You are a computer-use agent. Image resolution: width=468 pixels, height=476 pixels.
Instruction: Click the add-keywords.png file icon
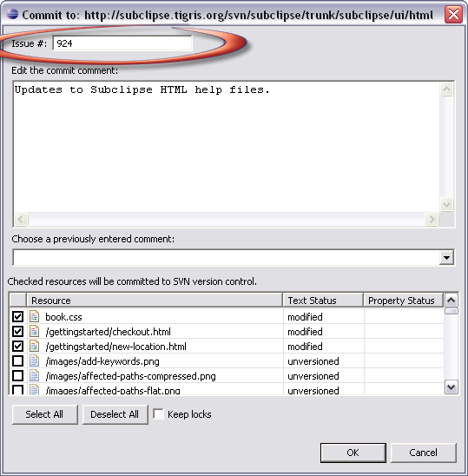pyautogui.click(x=34, y=361)
